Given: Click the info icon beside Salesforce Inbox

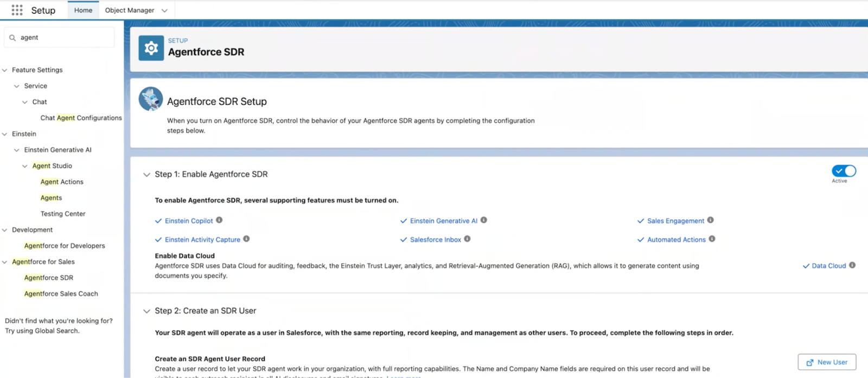Looking at the screenshot, I should pyautogui.click(x=467, y=239).
